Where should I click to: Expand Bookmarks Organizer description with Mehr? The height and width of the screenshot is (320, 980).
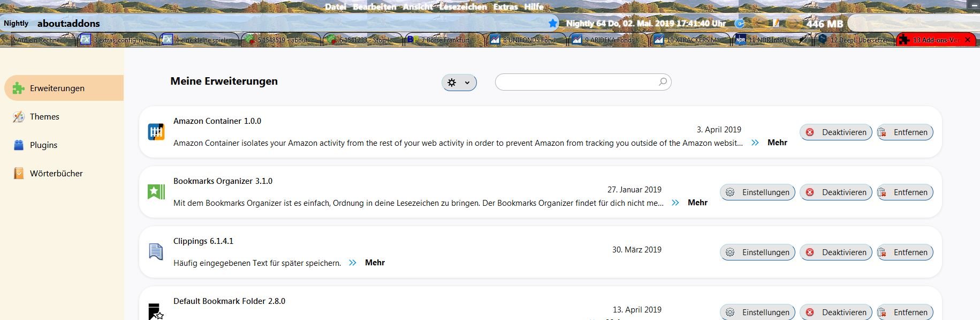pyautogui.click(x=697, y=203)
